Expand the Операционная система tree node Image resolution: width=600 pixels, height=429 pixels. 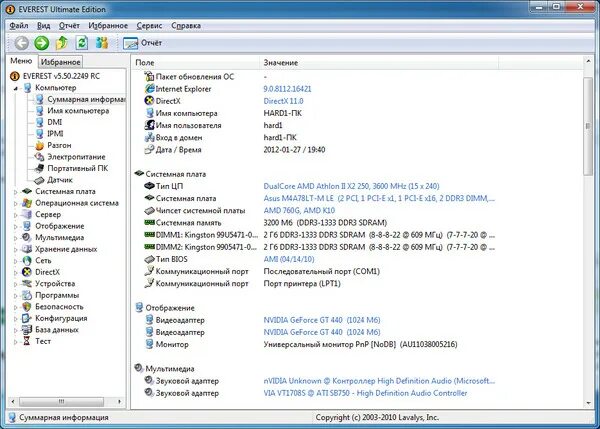[16, 203]
